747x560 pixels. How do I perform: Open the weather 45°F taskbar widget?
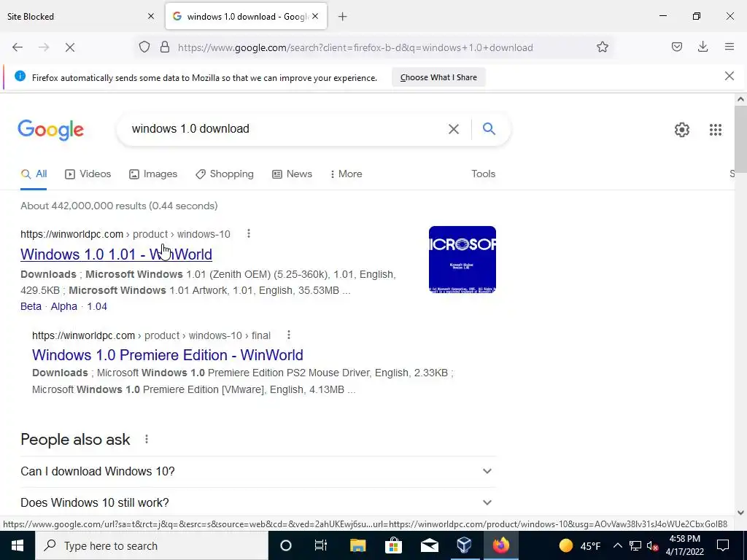579,545
